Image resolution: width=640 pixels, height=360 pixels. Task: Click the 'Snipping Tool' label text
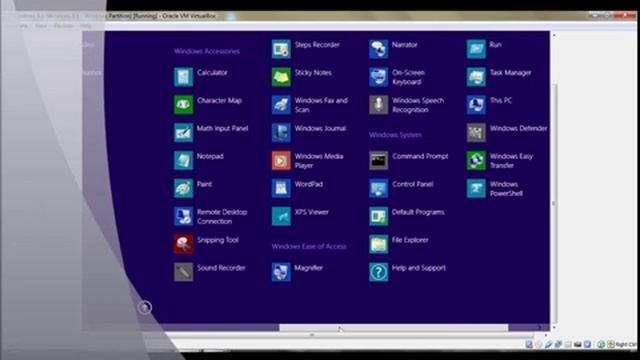218,240
